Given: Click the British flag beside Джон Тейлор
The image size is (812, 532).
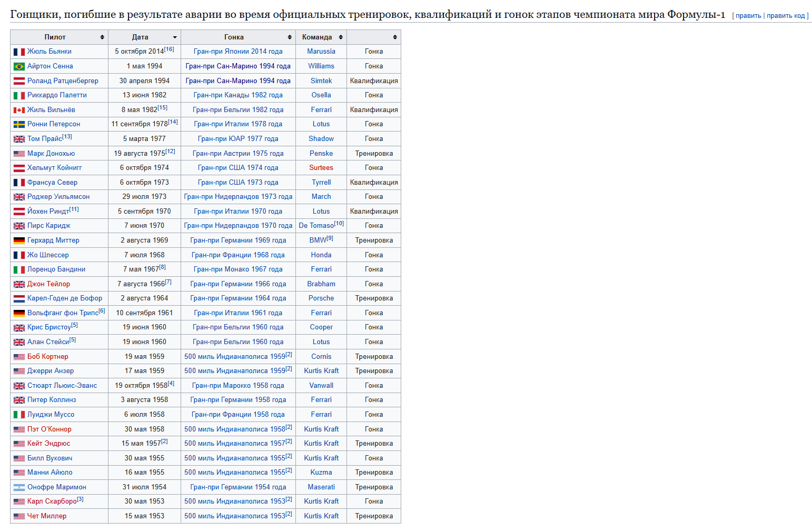Looking at the screenshot, I should coord(19,284).
